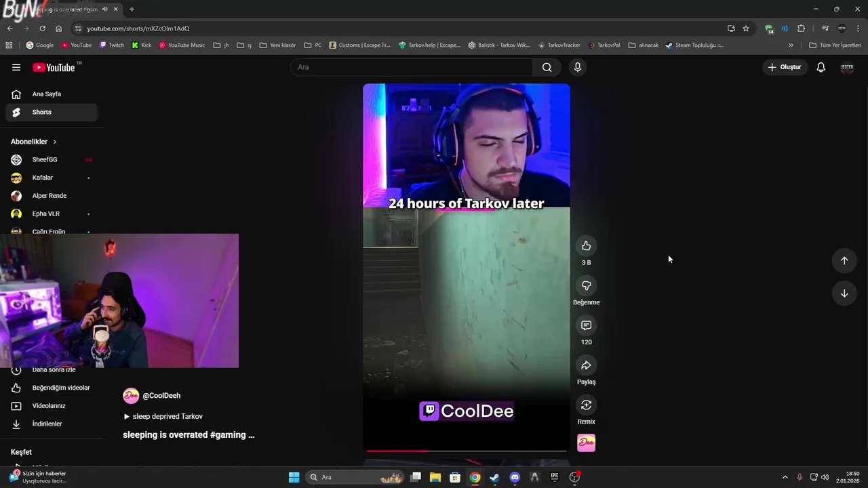View site information icon in address bar

click(x=78, y=28)
